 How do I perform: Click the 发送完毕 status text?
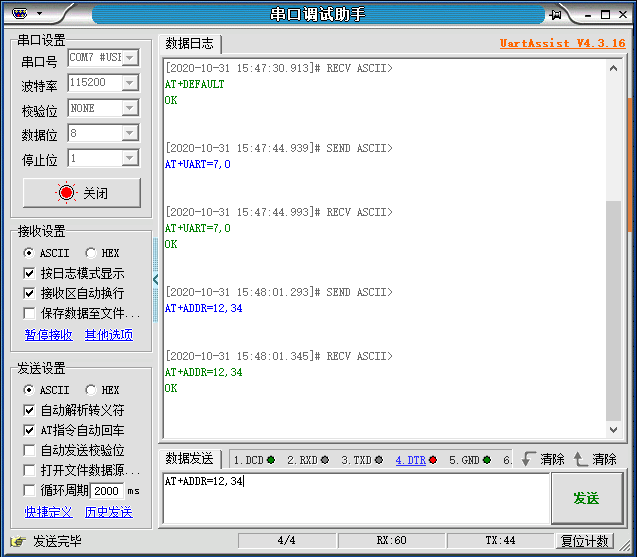tap(57, 541)
